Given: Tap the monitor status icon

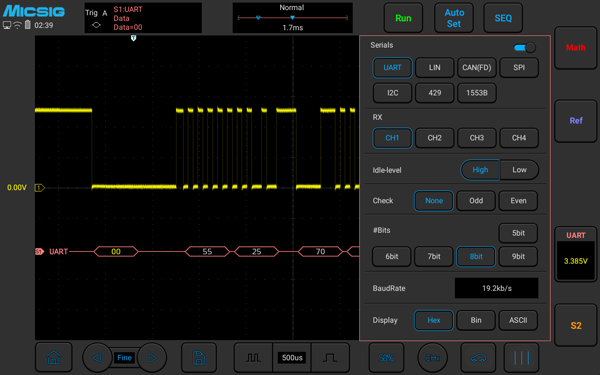Looking at the screenshot, I should (x=7, y=25).
